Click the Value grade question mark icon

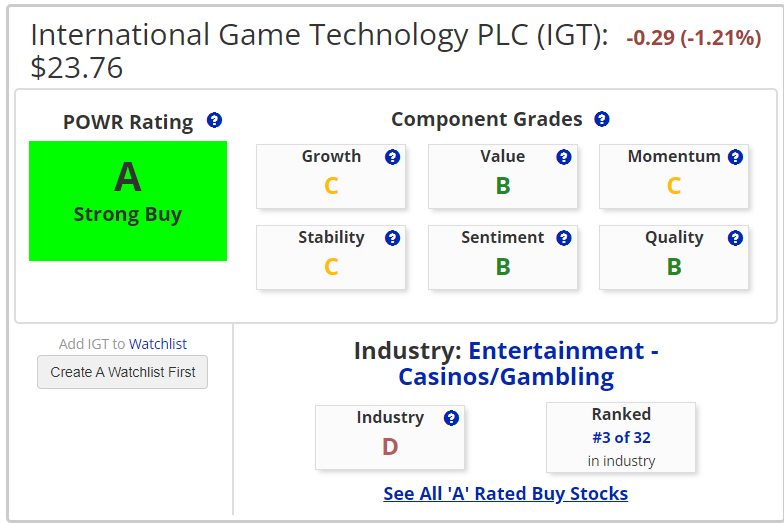point(564,157)
